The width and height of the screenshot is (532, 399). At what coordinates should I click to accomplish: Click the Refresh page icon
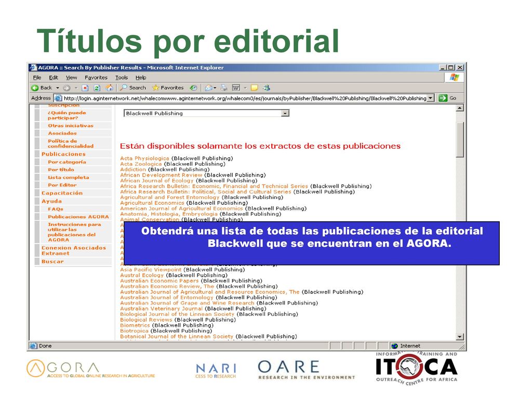[x=97, y=88]
